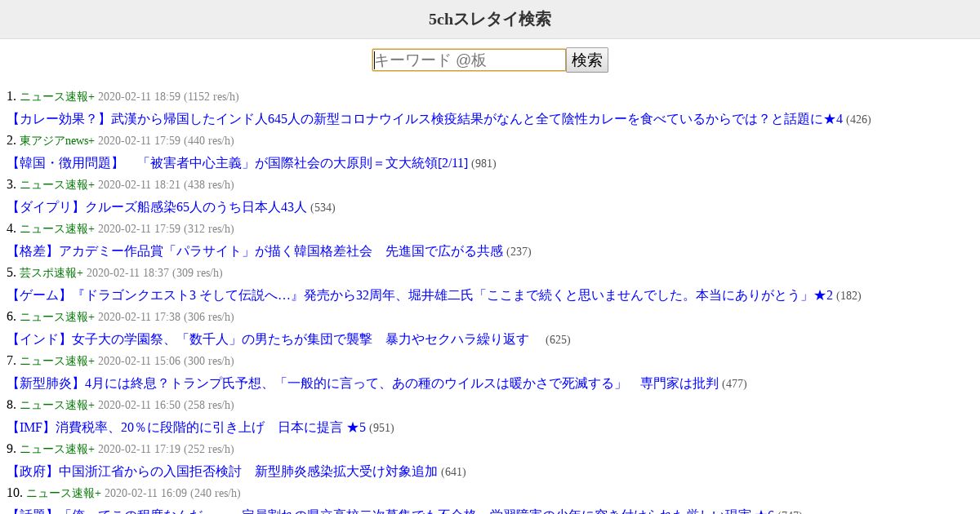Click the (641) reply count
Viewport: 980px width, 514px height.
click(453, 472)
